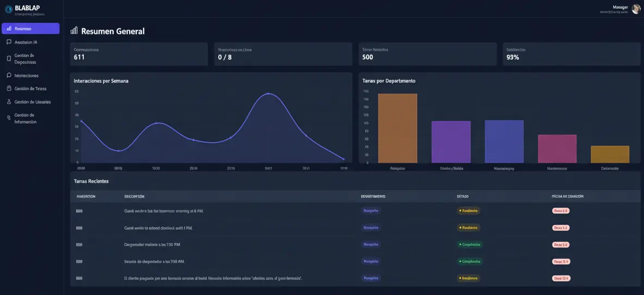
Task: Click the BLABLAP brand name
Action: (27, 8)
